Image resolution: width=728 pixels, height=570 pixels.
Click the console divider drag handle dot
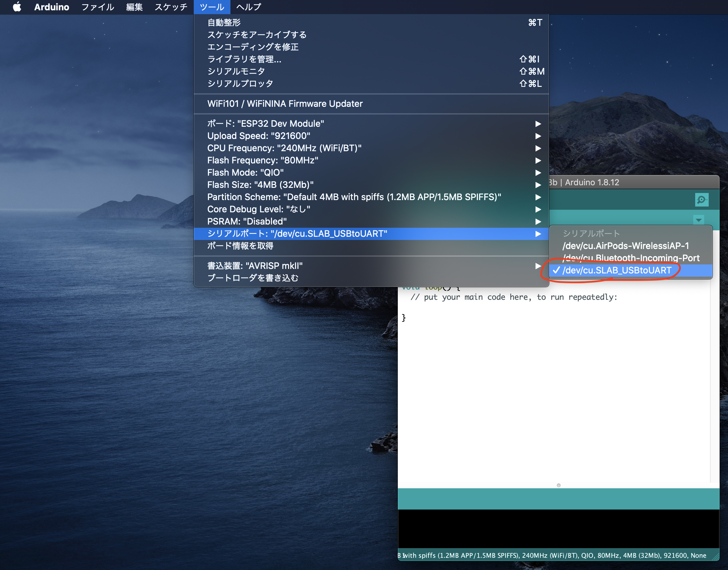coord(558,485)
